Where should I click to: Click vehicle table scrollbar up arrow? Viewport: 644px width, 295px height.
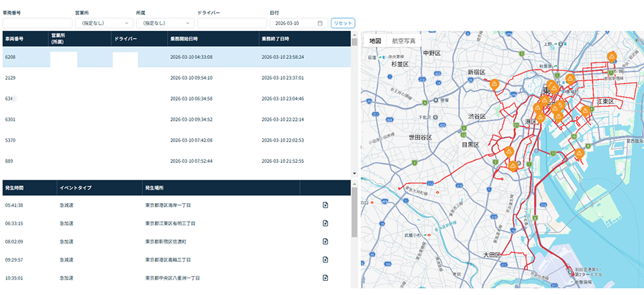click(x=354, y=34)
